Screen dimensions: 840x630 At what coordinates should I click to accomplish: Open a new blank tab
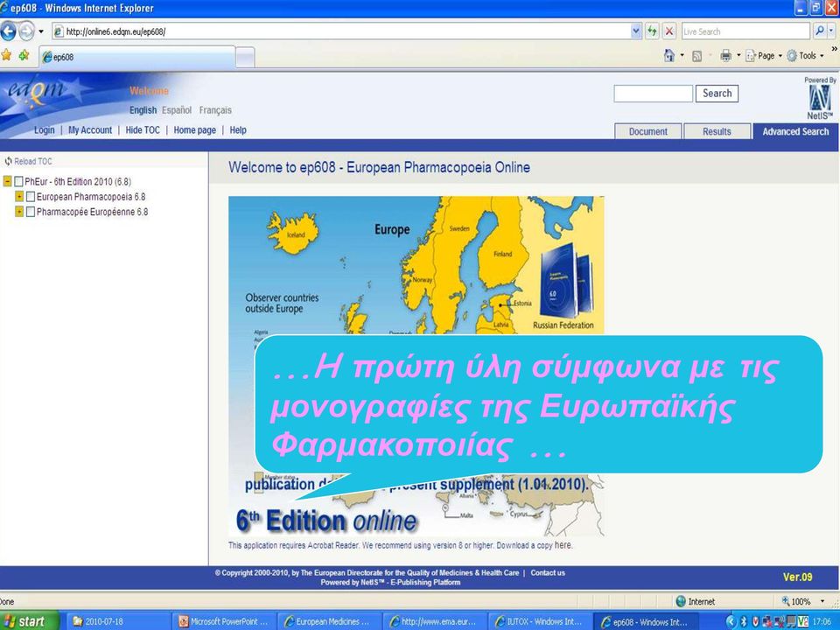pos(245,58)
